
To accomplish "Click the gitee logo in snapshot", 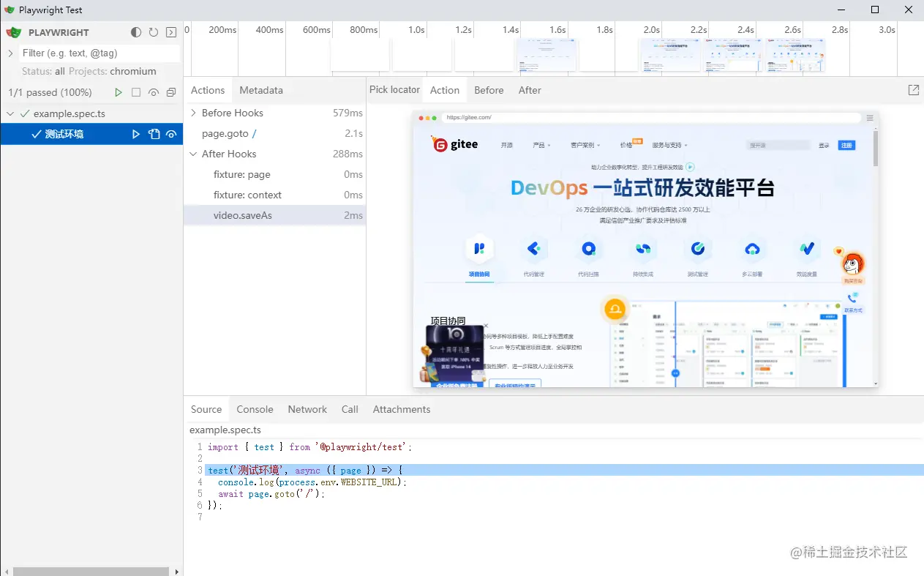I will click(454, 144).
